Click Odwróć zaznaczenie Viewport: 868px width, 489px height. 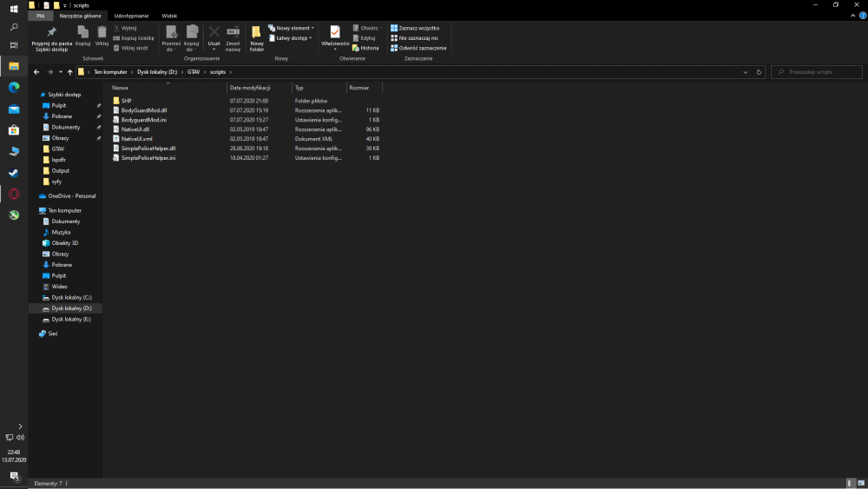tap(418, 48)
